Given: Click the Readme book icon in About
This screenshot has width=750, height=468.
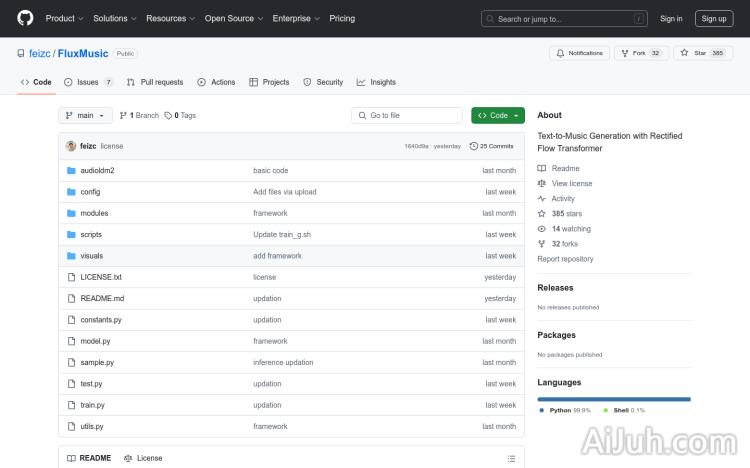Looking at the screenshot, I should [x=542, y=168].
